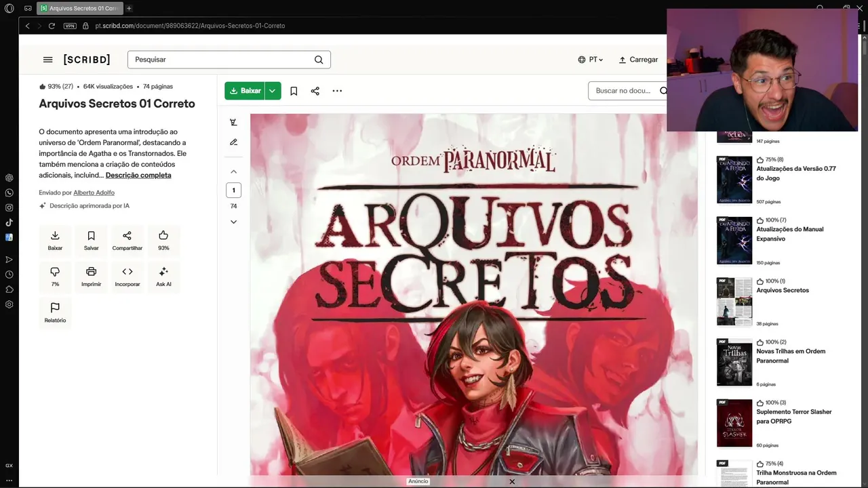Click the Baixar icon in sidebar
The height and width of the screenshot is (488, 868).
coord(55,240)
